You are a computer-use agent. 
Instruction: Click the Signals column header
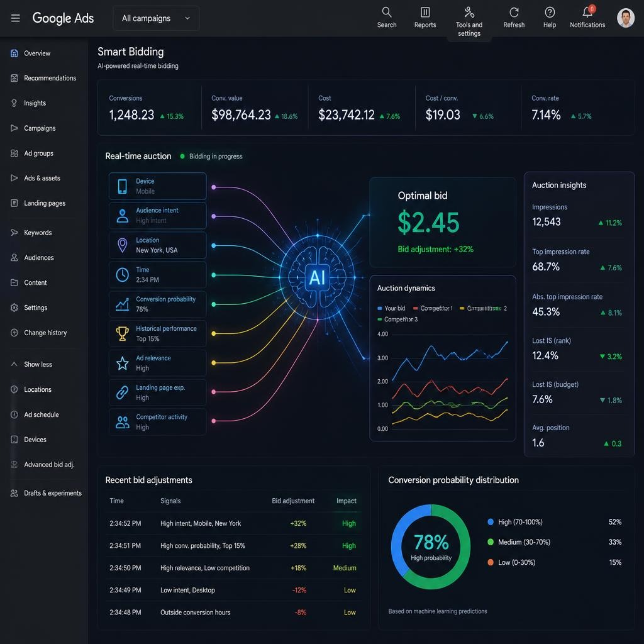170,501
